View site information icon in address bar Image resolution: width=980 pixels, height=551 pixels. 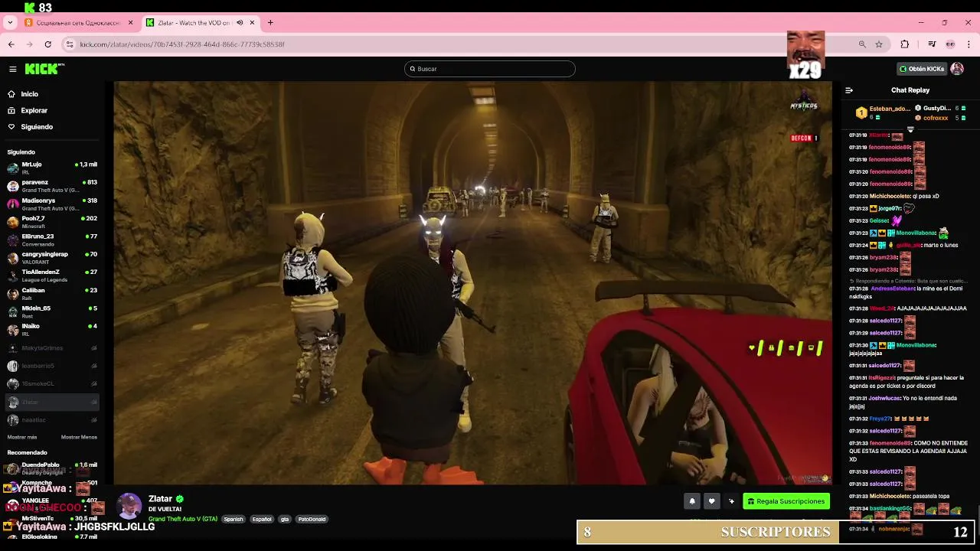[71, 44]
